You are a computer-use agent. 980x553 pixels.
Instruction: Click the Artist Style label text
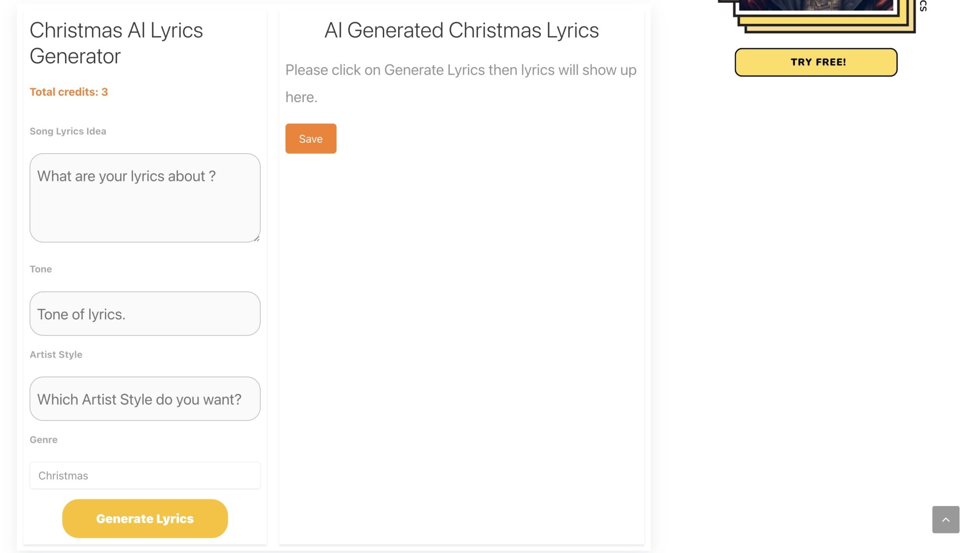tap(56, 354)
